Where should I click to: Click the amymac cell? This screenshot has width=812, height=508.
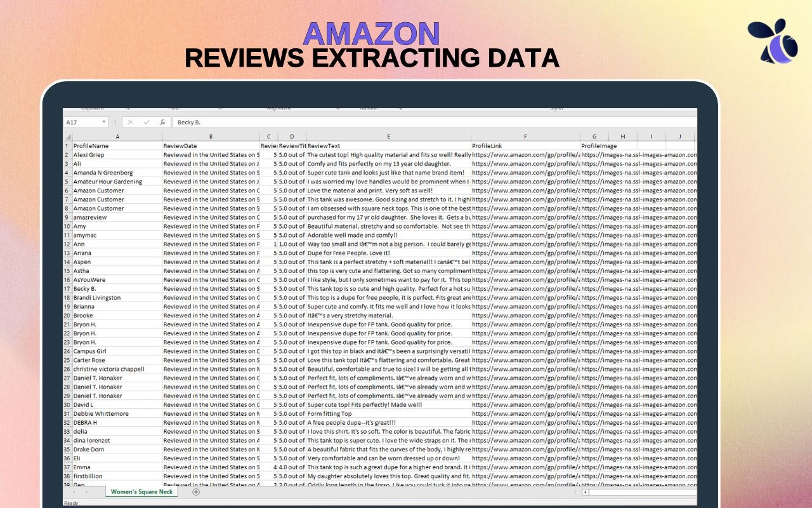click(x=117, y=235)
